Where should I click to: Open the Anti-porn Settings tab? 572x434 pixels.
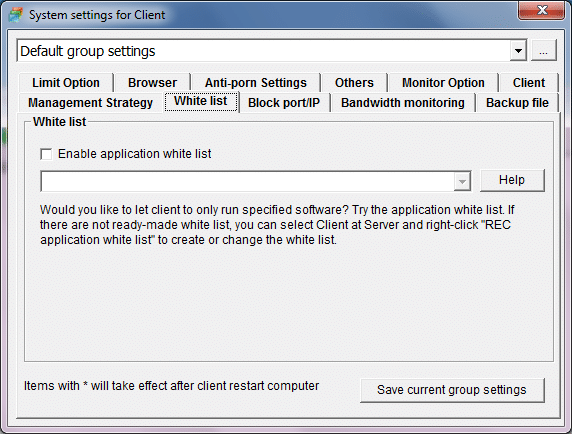[255, 83]
